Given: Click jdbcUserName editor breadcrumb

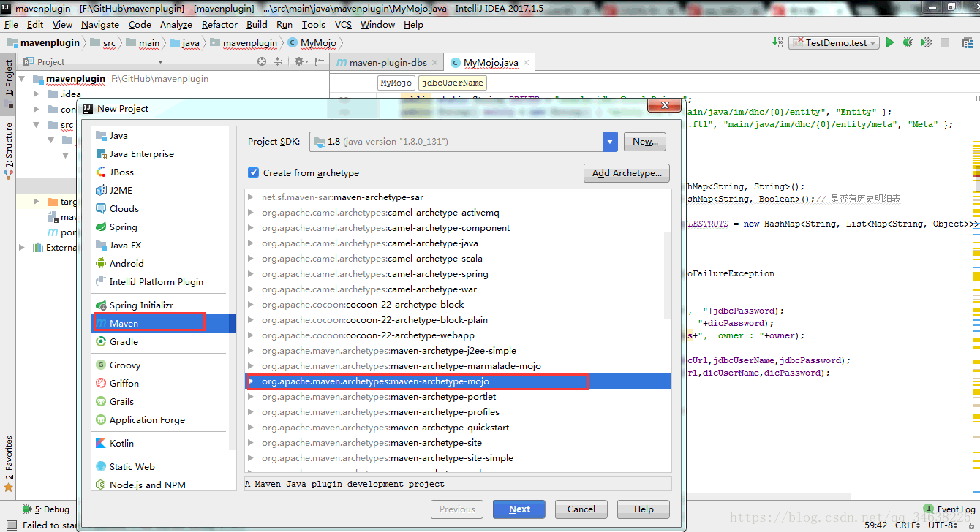Looking at the screenshot, I should 454,83.
